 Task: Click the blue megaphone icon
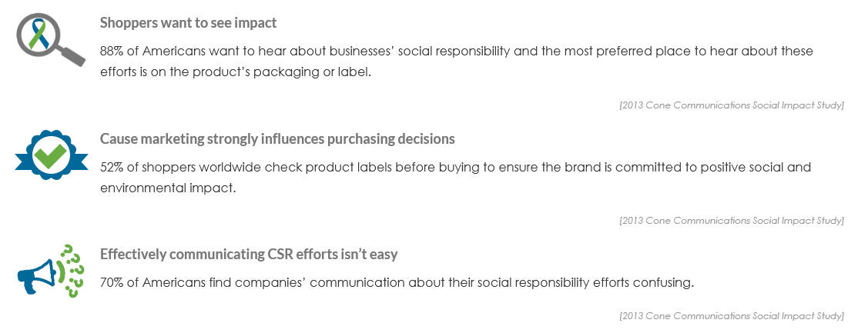[x=38, y=275]
